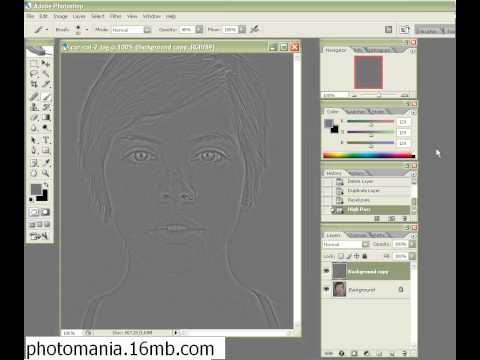The height and width of the screenshot is (360, 480).
Task: Hide the Background copy layer
Action: [327, 271]
